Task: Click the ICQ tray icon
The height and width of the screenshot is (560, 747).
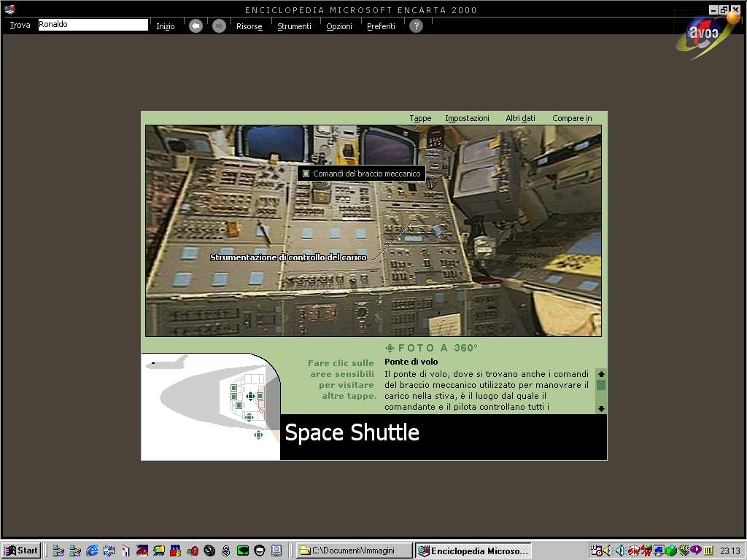Action: (x=708, y=551)
